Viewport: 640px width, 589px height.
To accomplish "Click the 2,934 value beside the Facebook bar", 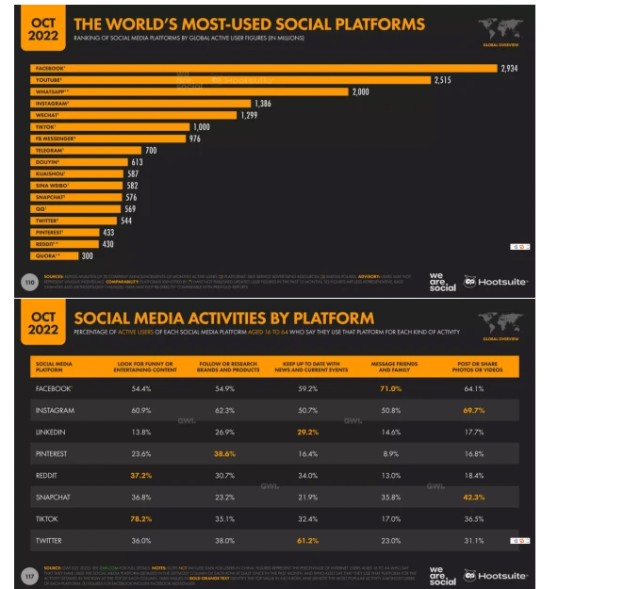I will click(509, 69).
